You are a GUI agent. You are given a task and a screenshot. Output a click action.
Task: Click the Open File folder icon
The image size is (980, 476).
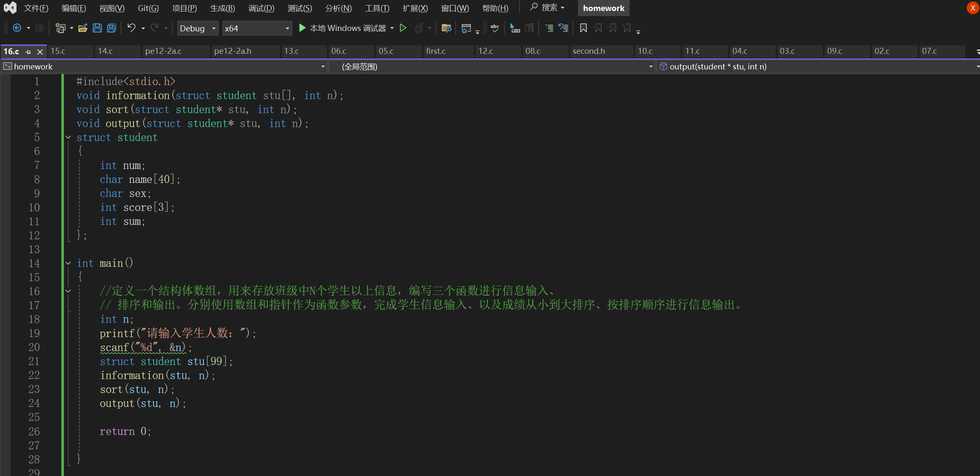click(x=83, y=28)
